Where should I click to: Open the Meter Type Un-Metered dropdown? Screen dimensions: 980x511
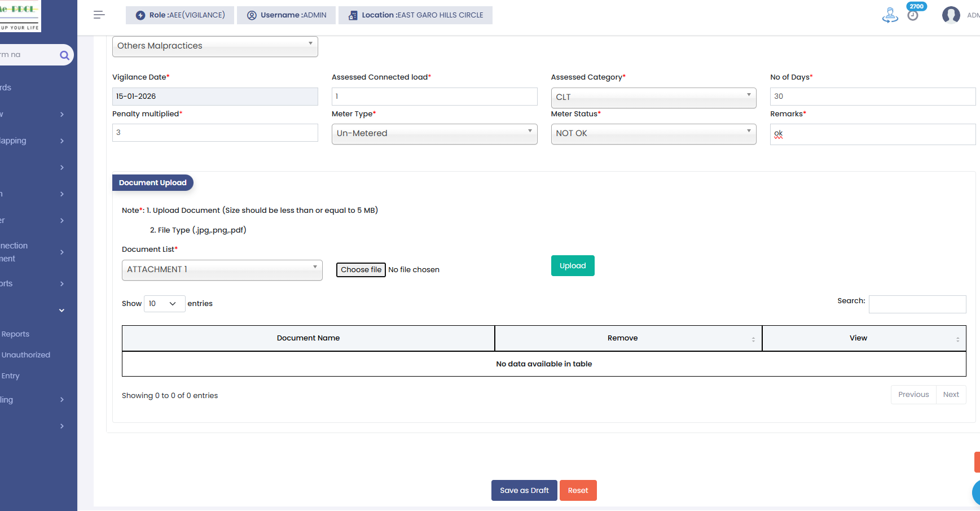pos(434,134)
